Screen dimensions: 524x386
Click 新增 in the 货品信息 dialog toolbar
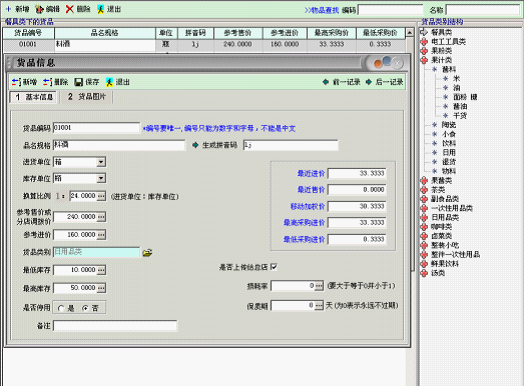[24, 82]
